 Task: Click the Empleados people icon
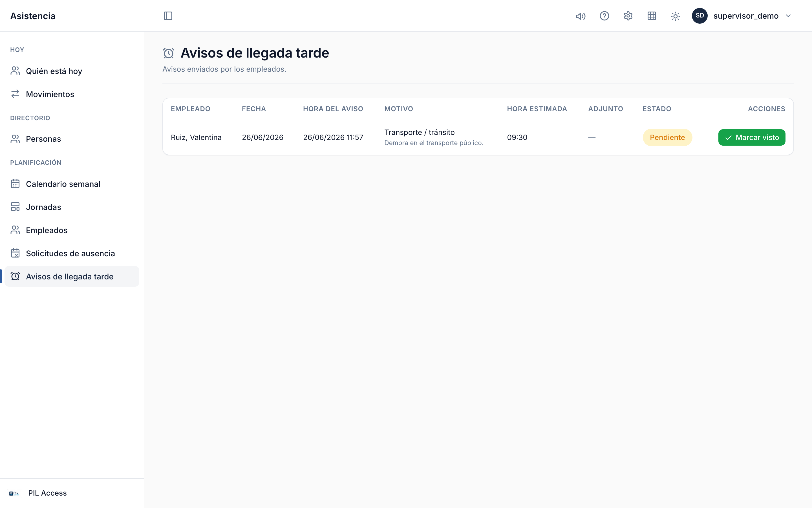(15, 230)
